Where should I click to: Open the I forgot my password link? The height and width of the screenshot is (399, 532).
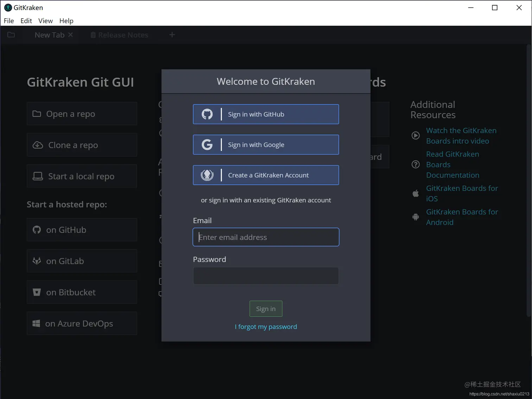point(266,327)
